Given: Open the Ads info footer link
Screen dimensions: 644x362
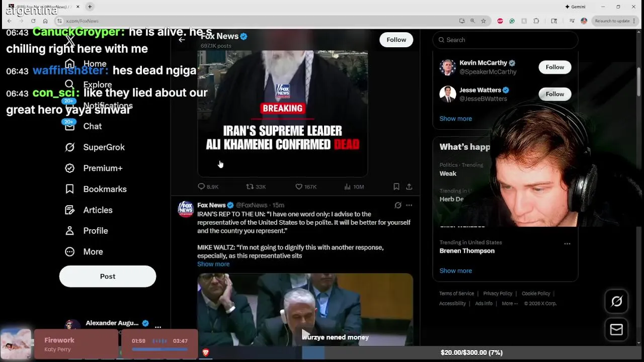Looking at the screenshot, I should click(x=484, y=304).
